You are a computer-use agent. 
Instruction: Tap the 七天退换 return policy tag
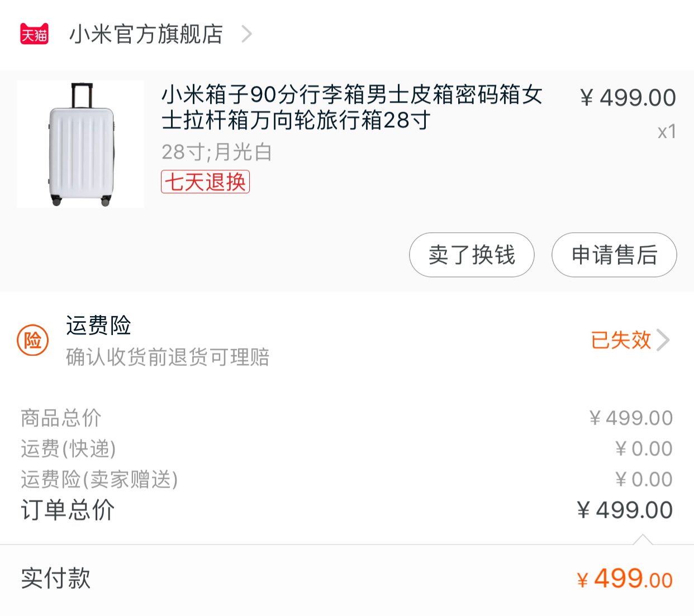pyautogui.click(x=205, y=182)
